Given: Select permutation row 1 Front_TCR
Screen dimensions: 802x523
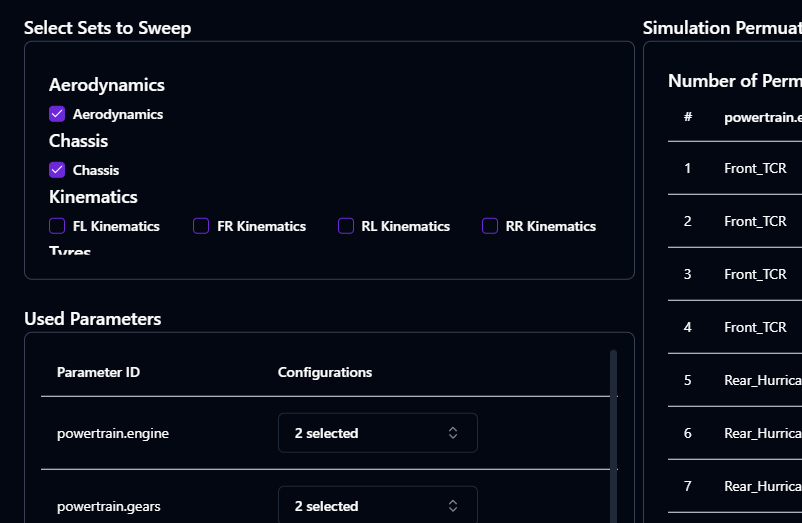Looking at the screenshot, I should coord(735,168).
